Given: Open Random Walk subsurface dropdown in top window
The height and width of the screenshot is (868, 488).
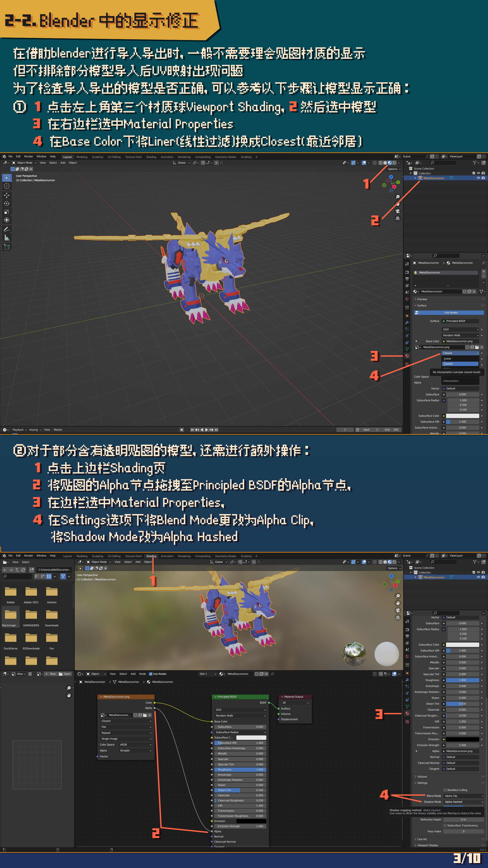Looking at the screenshot, I should click(460, 335).
